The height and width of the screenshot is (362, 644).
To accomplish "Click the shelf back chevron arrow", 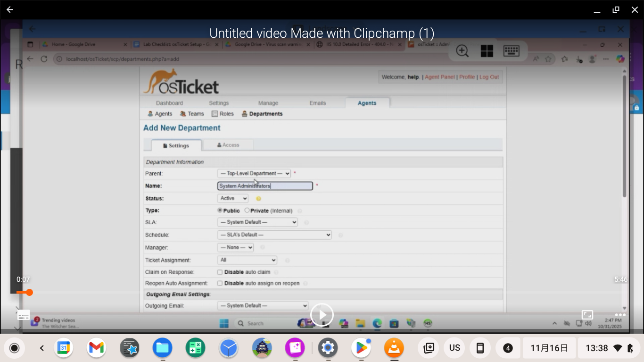I will [41, 348].
